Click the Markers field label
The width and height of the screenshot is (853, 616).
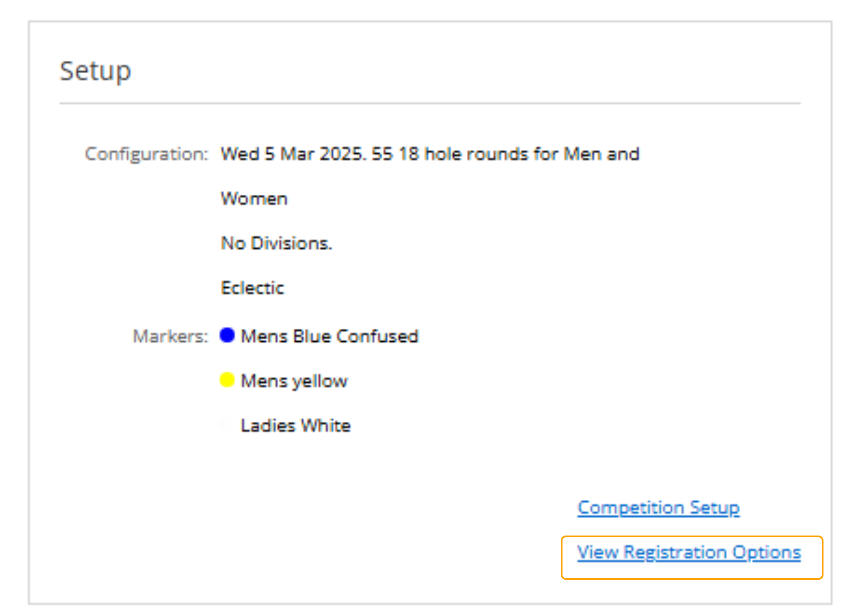[170, 336]
